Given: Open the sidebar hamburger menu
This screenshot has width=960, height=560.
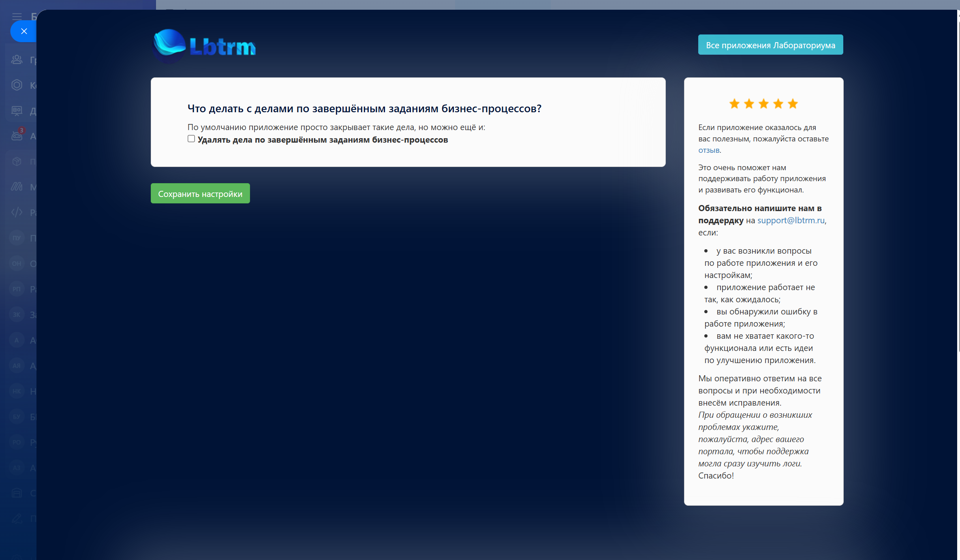Looking at the screenshot, I should (x=17, y=17).
